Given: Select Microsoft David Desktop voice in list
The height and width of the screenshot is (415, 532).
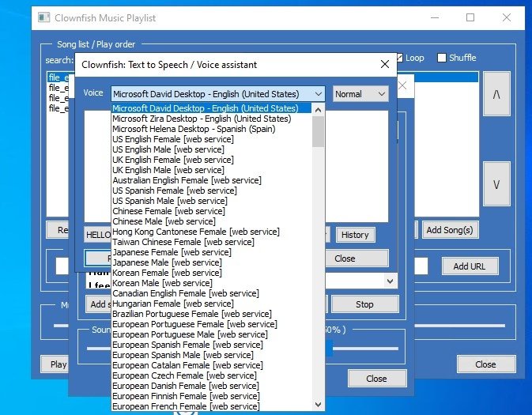Looking at the screenshot, I should pos(211,108).
